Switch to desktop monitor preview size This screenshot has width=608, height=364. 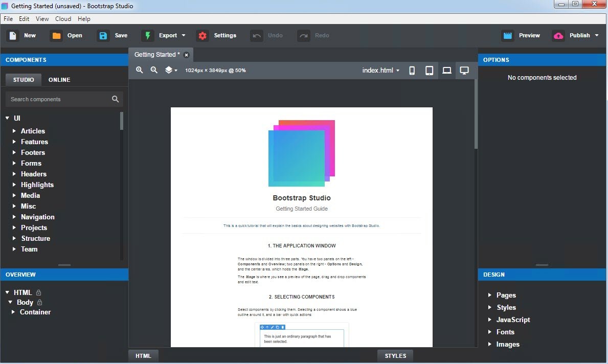coord(464,71)
